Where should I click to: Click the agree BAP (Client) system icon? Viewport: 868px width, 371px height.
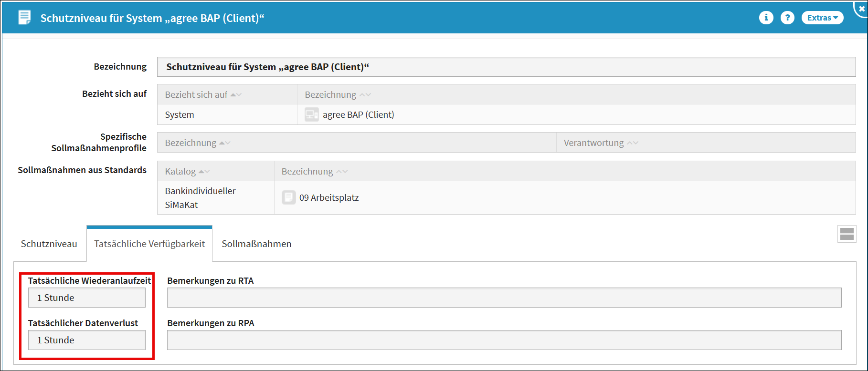[x=312, y=114]
